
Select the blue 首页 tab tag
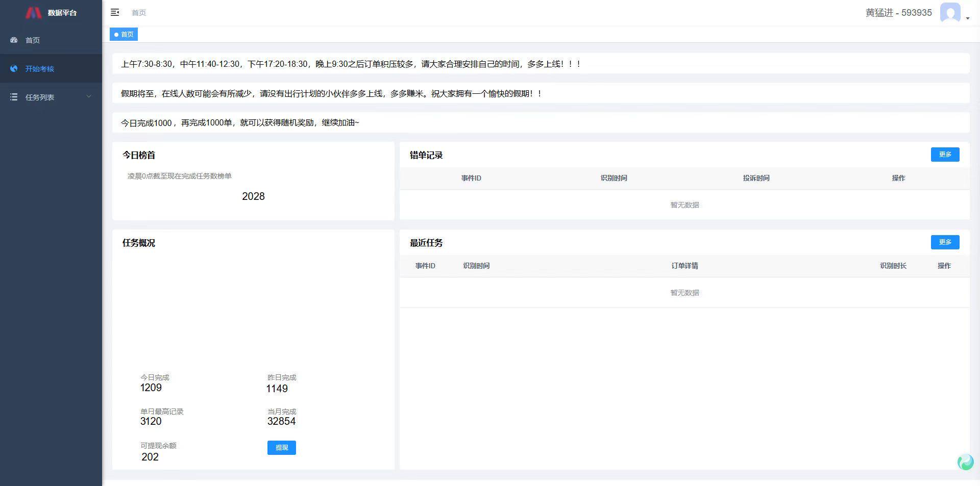coord(124,34)
